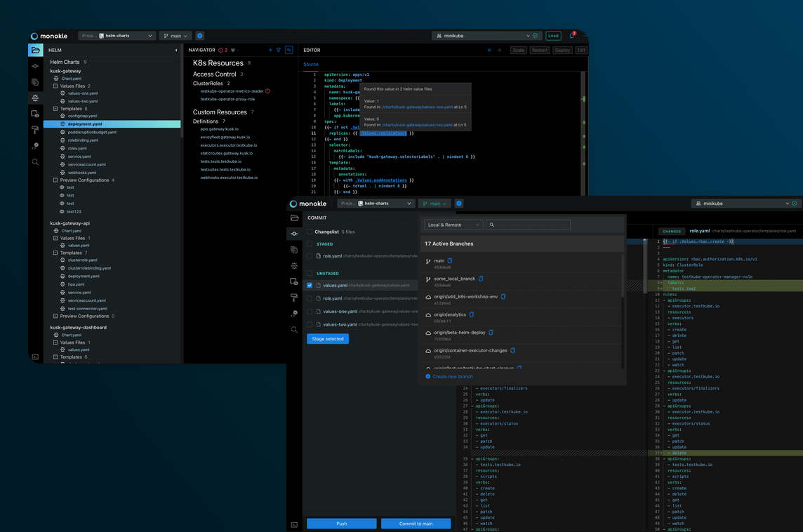Click Stage selected button
Viewport: 803px width, 532px height.
(x=328, y=339)
